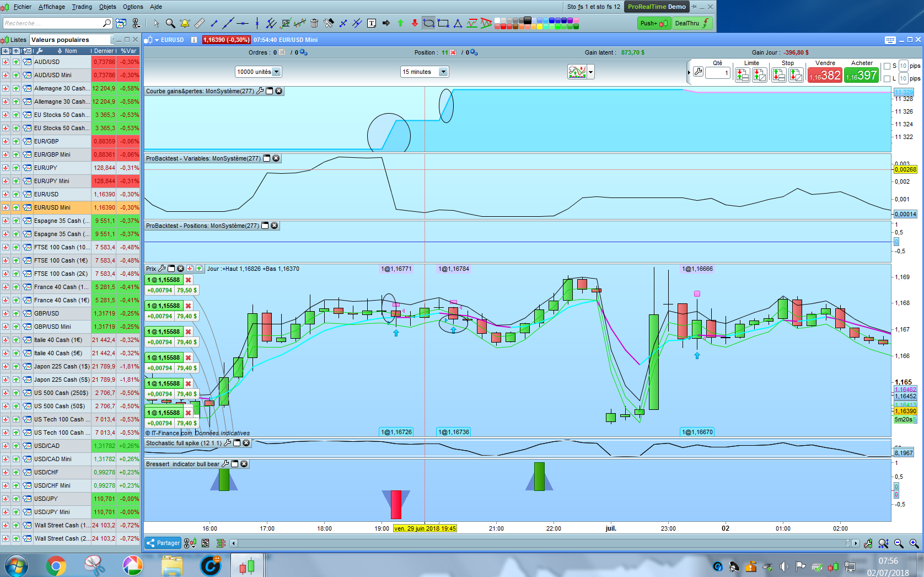
Task: Open the on-screen keyboard icon in chart header
Action: pos(890,40)
